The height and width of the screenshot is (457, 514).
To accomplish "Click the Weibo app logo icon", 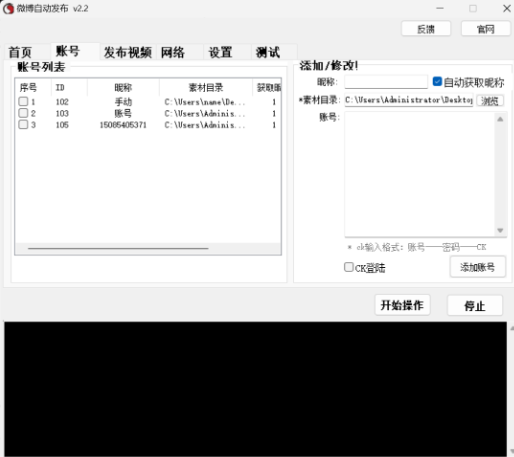I will click(x=8, y=8).
